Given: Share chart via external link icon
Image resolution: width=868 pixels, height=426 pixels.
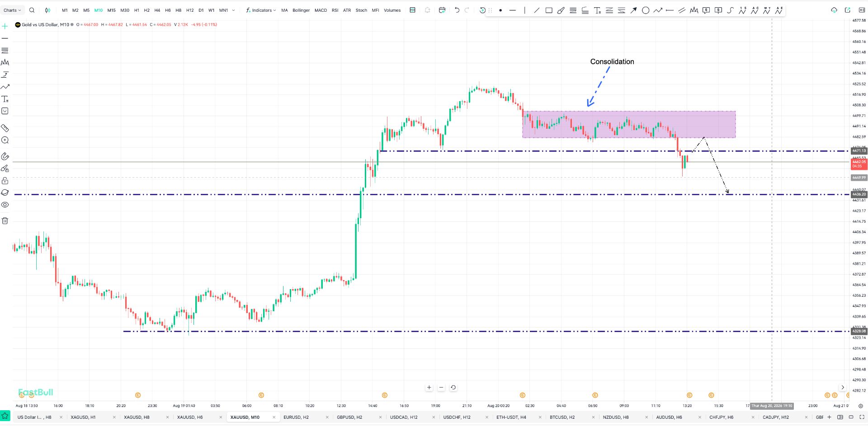Looking at the screenshot, I should 848,10.
